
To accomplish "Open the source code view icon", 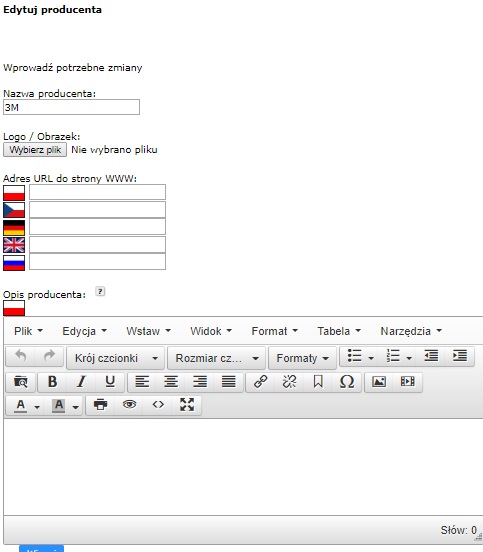I will coord(158,405).
